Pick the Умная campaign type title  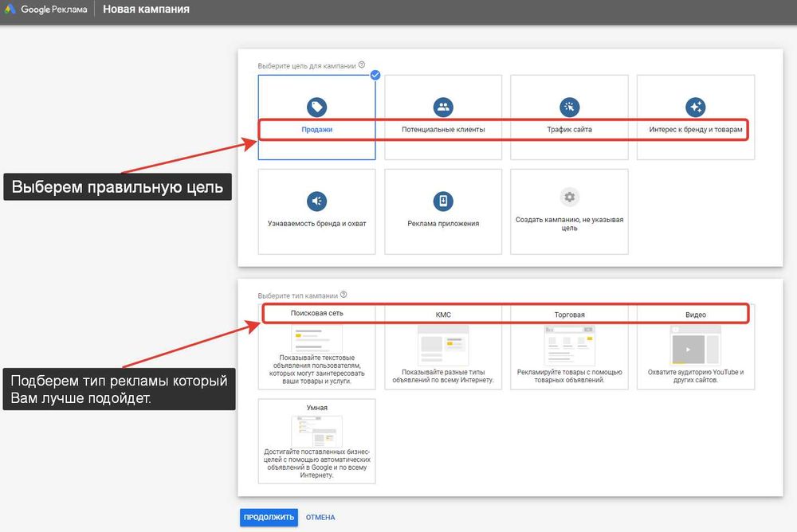coord(316,408)
